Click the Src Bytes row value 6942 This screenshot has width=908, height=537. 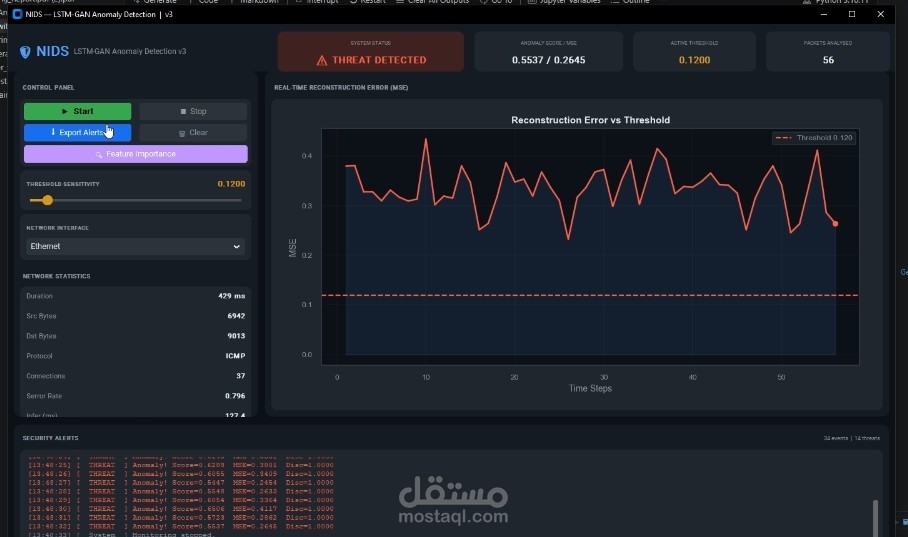click(236, 316)
